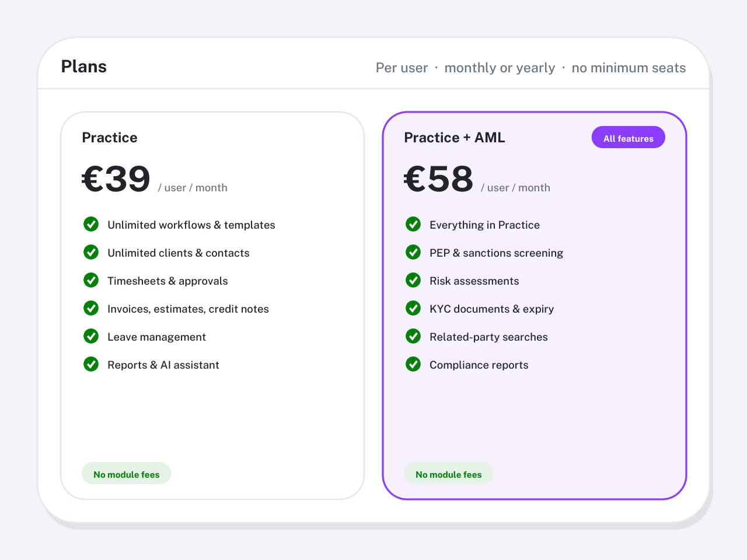The image size is (747, 560).
Task: Click the Leave management text
Action: tap(156, 337)
